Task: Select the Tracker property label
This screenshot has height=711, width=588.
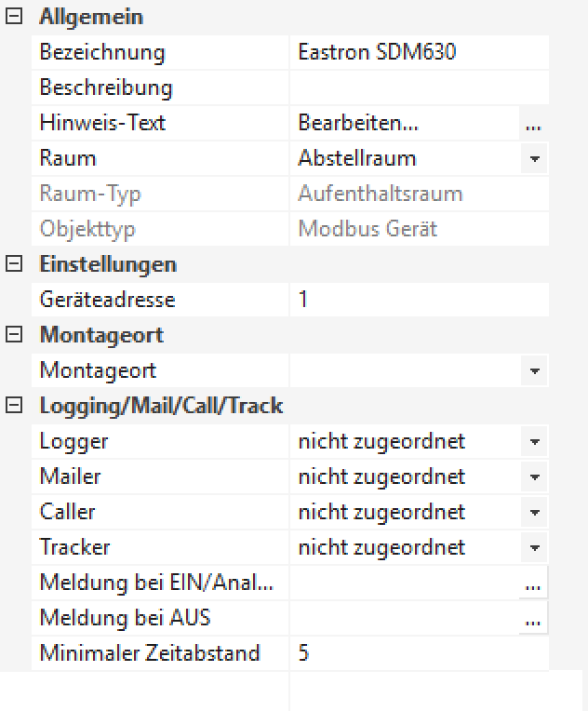Action: [75, 547]
